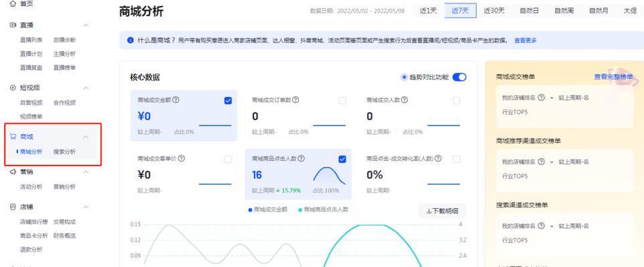Click the 查看完整榜单 link

[613, 77]
